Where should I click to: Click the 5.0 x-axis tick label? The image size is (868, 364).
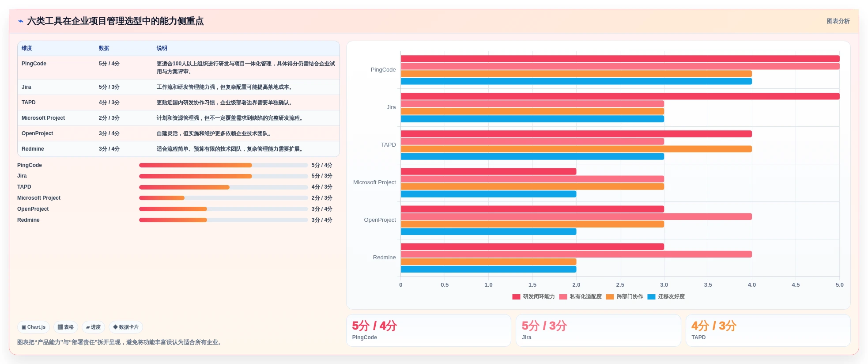click(x=839, y=285)
